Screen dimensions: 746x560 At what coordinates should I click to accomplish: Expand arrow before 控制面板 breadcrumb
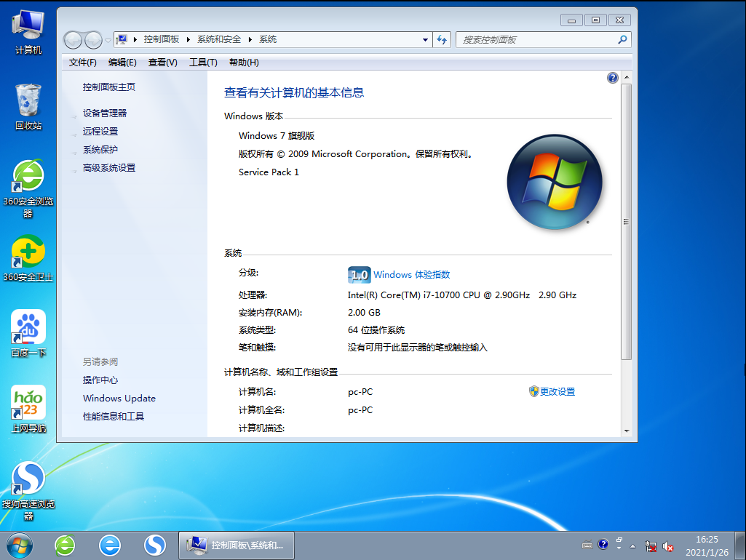pyautogui.click(x=135, y=39)
